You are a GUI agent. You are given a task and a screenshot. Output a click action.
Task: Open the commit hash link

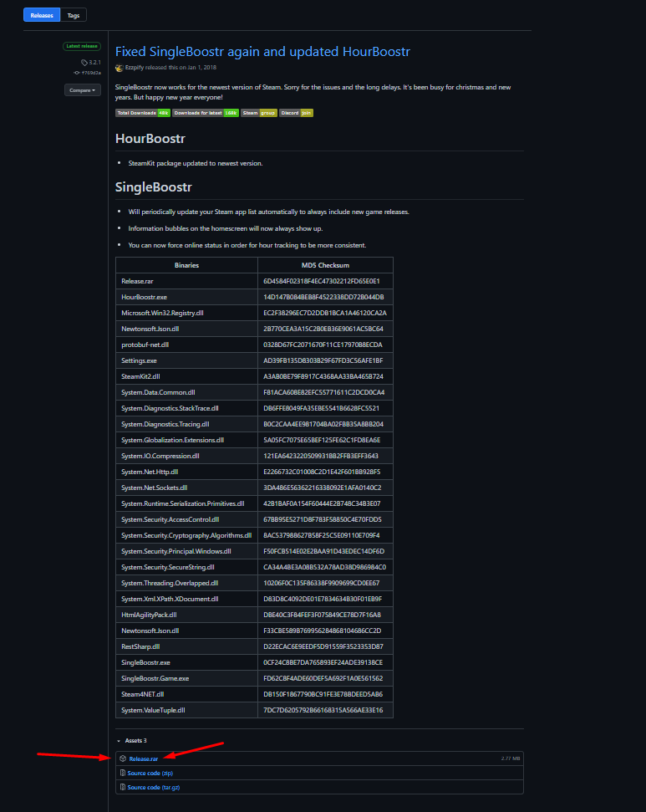click(x=91, y=73)
